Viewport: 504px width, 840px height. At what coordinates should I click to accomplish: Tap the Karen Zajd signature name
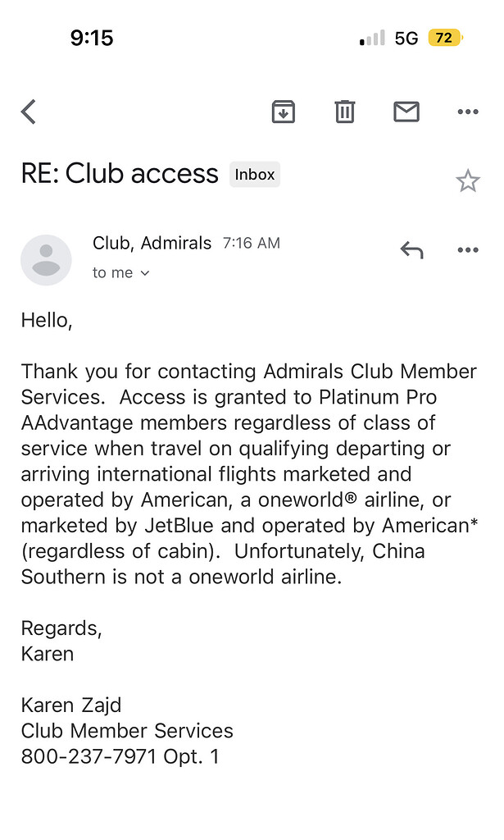coord(71,705)
